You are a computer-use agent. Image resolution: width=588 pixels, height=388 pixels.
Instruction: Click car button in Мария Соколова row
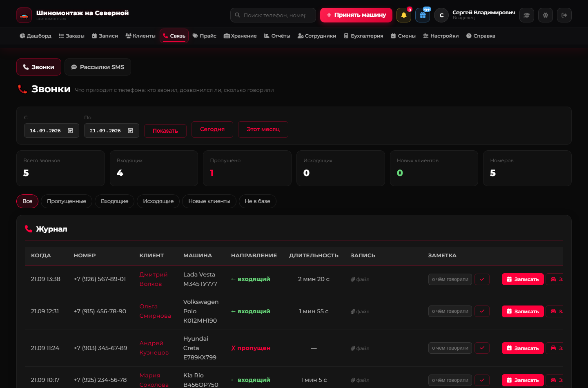tap(555, 380)
